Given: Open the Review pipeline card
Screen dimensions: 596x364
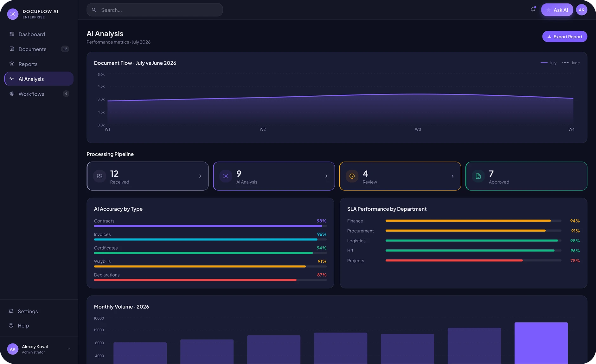Looking at the screenshot, I should point(400,176).
